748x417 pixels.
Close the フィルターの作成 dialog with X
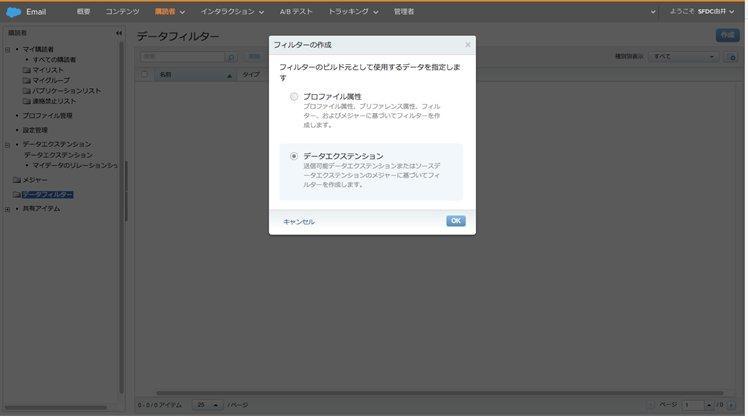coord(468,45)
